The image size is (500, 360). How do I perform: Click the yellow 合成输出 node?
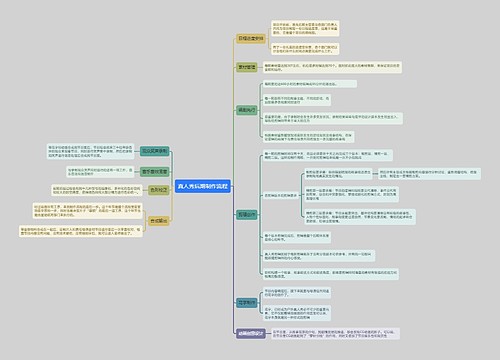(x=159, y=220)
